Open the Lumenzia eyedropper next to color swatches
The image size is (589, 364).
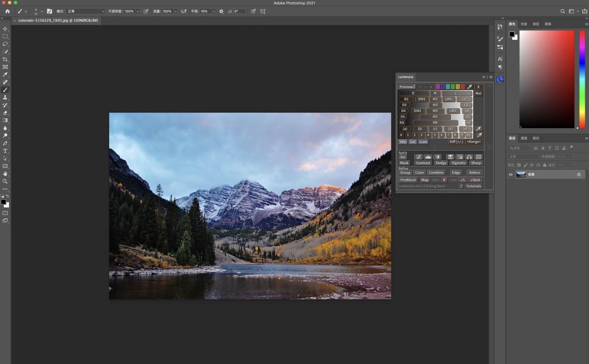point(469,86)
